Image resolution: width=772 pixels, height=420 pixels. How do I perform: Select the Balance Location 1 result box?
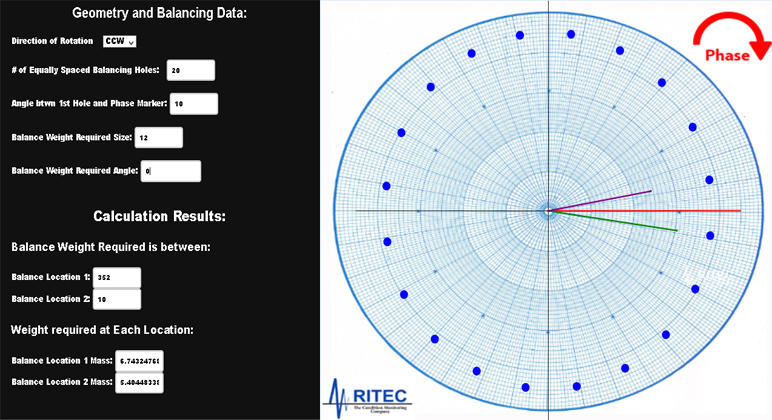117,277
